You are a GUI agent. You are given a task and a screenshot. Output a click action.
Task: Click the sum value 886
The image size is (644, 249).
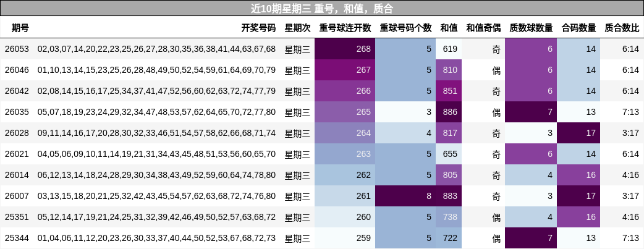[x=449, y=112]
